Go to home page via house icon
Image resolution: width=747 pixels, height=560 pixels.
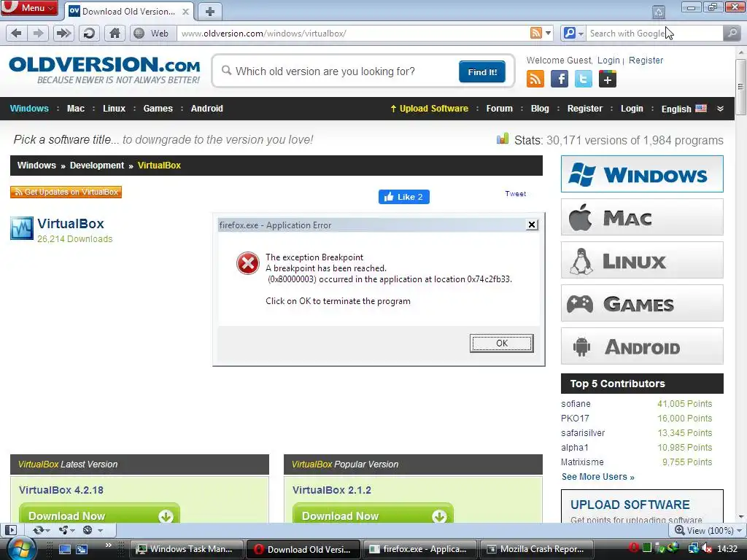pyautogui.click(x=115, y=33)
